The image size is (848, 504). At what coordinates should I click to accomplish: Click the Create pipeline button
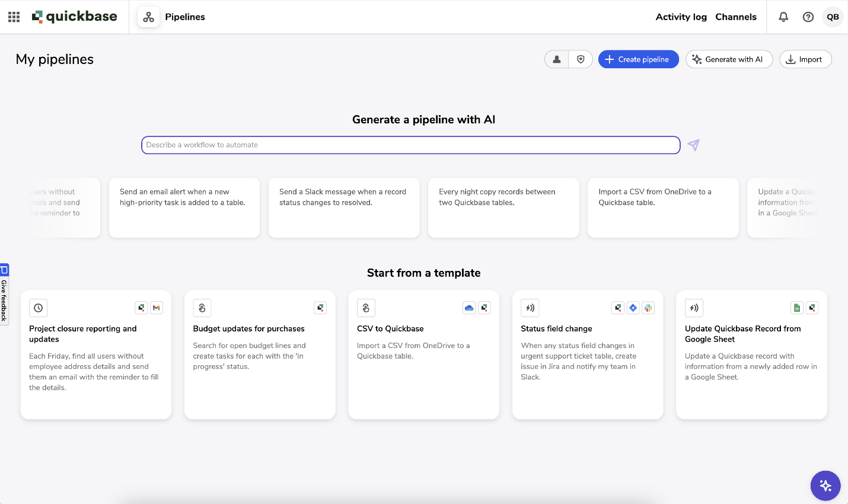pos(639,59)
